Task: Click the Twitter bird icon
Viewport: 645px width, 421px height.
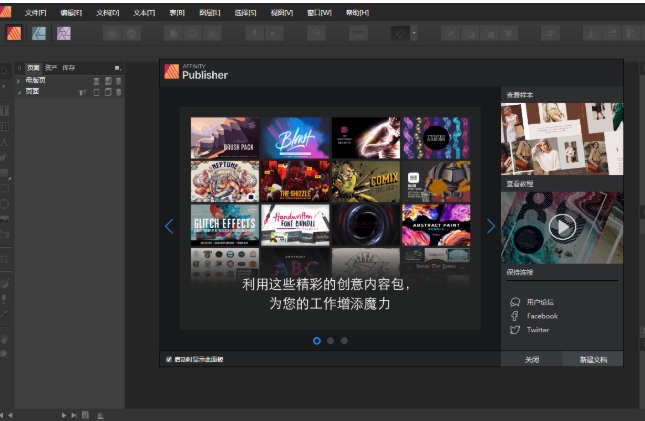Action: [x=515, y=330]
